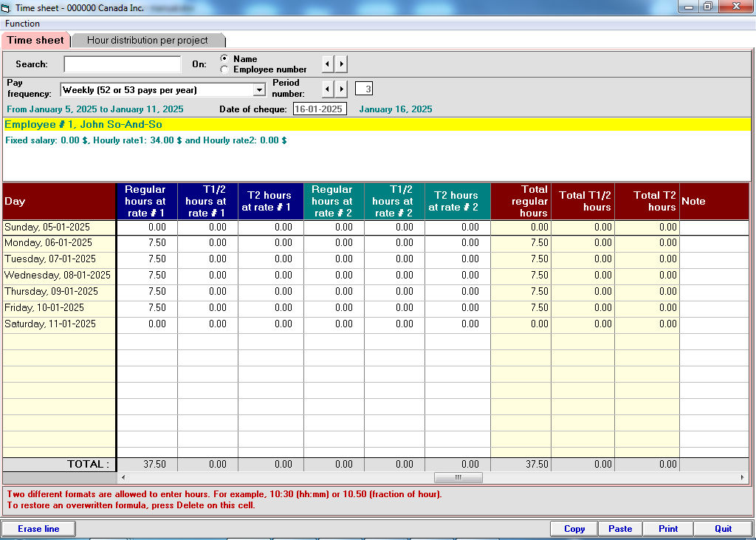The height and width of the screenshot is (540, 756).
Task: Select the Time sheet tab
Action: tap(35, 41)
